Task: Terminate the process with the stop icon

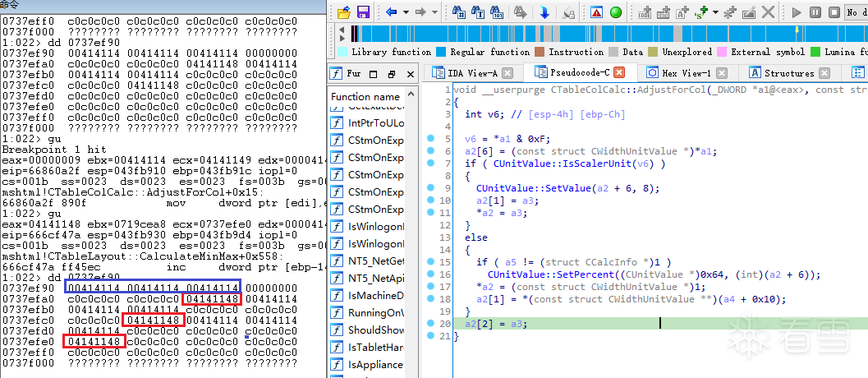Action: (834, 12)
